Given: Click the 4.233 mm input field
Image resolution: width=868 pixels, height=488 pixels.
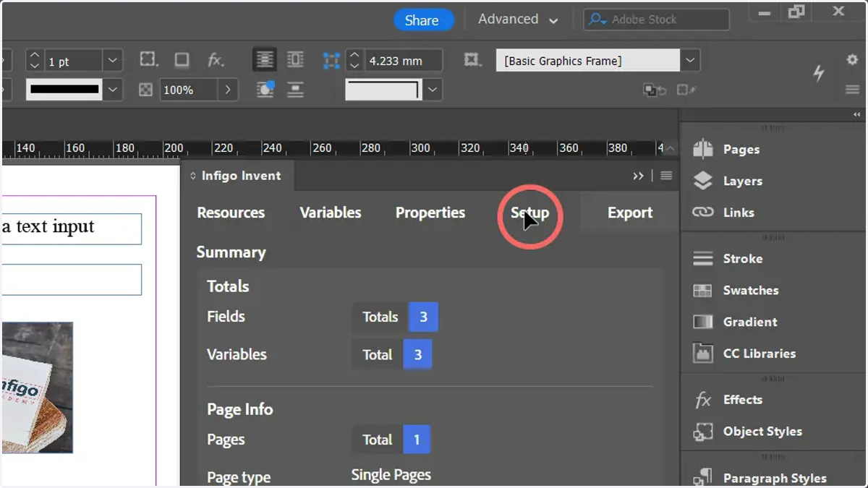Looking at the screenshot, I should (403, 61).
